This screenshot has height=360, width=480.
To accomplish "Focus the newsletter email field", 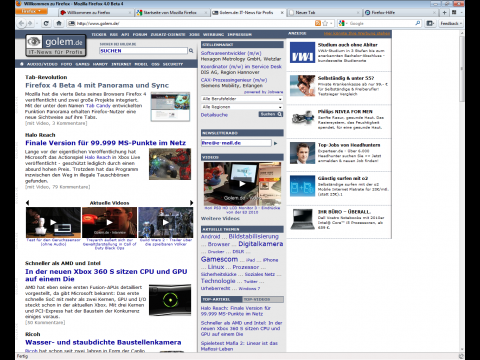I will (236, 143).
